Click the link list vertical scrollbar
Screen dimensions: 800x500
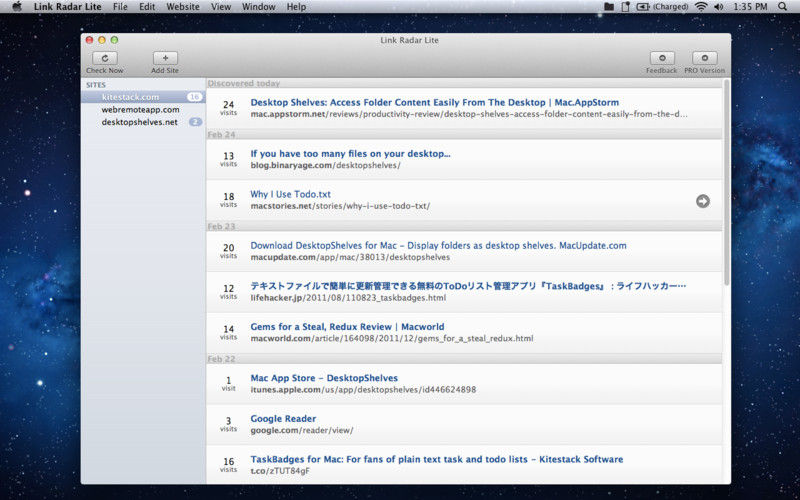(727, 183)
